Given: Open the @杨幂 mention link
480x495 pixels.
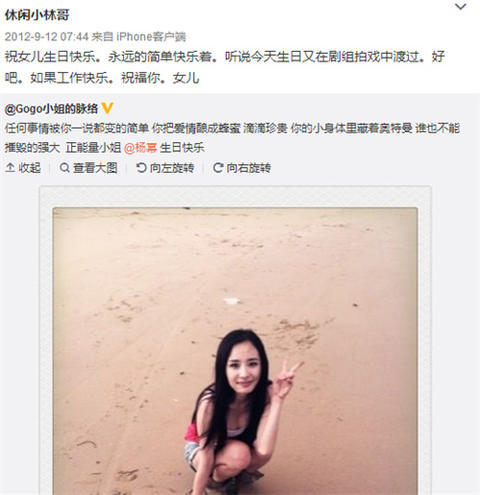Looking at the screenshot, I should tap(140, 148).
